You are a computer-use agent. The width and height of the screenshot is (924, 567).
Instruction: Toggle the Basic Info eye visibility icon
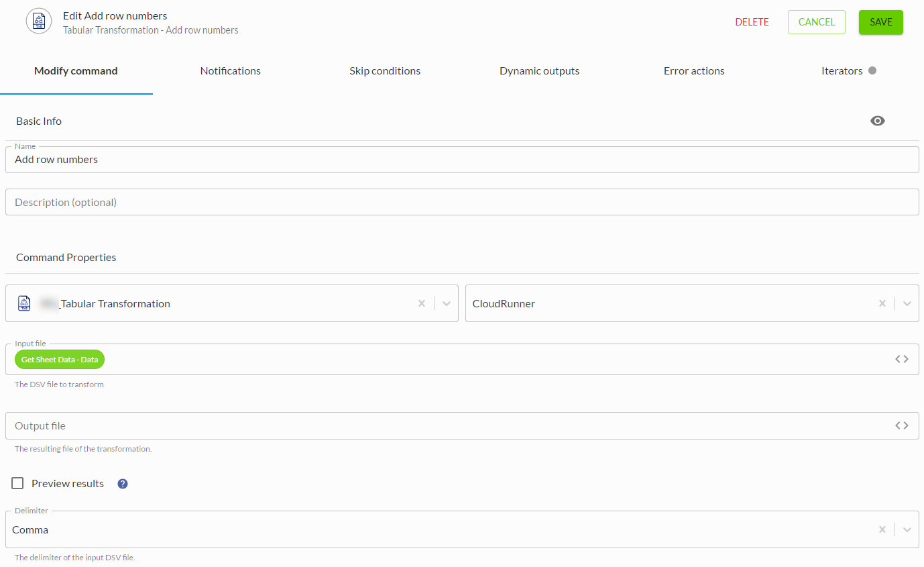pos(877,121)
